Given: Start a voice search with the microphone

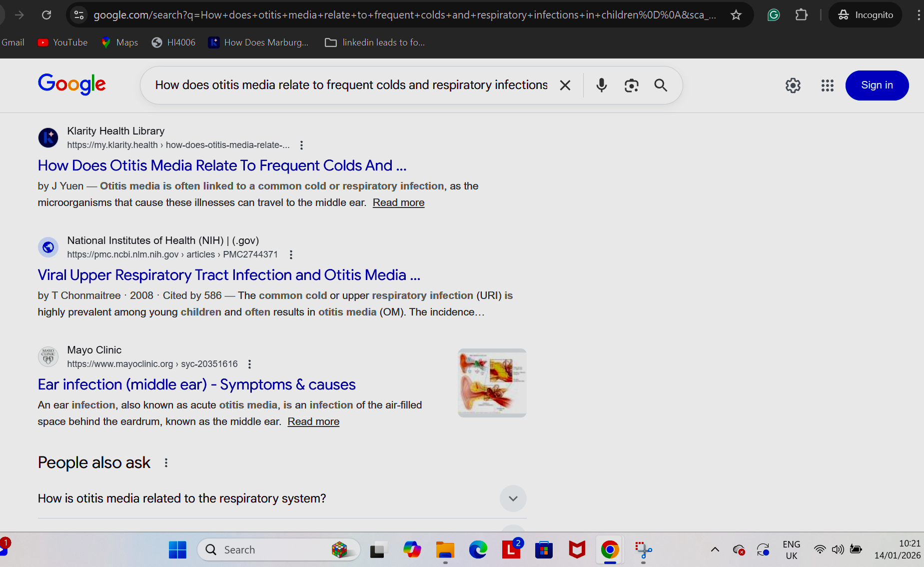Looking at the screenshot, I should (601, 85).
